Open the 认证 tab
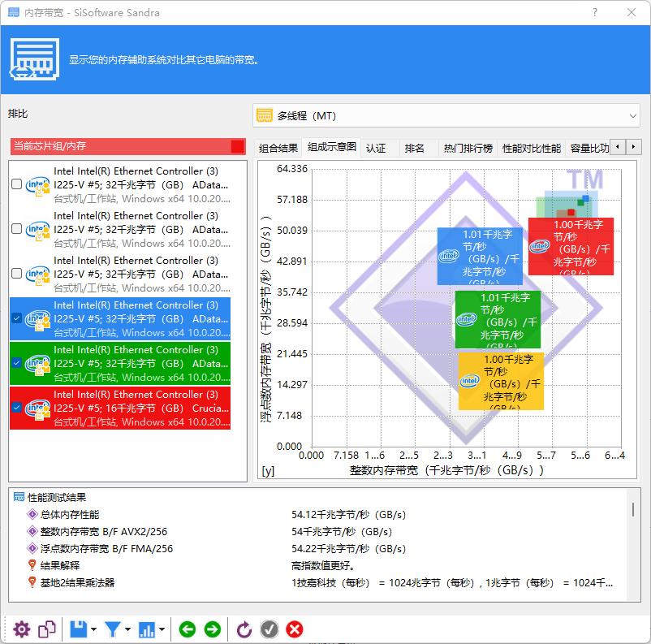The width and height of the screenshot is (651, 644). click(x=376, y=148)
